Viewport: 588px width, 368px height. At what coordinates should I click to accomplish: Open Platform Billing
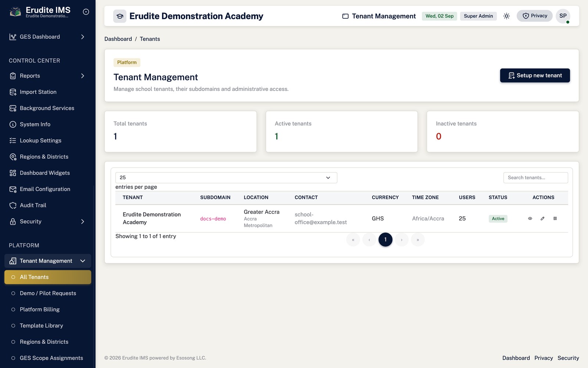48,309
